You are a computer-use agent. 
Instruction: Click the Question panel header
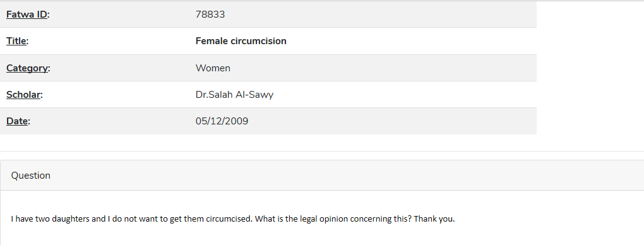322,176
